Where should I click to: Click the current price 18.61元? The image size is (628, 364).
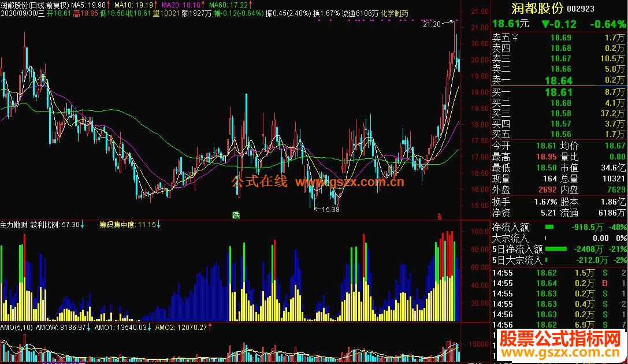click(511, 24)
